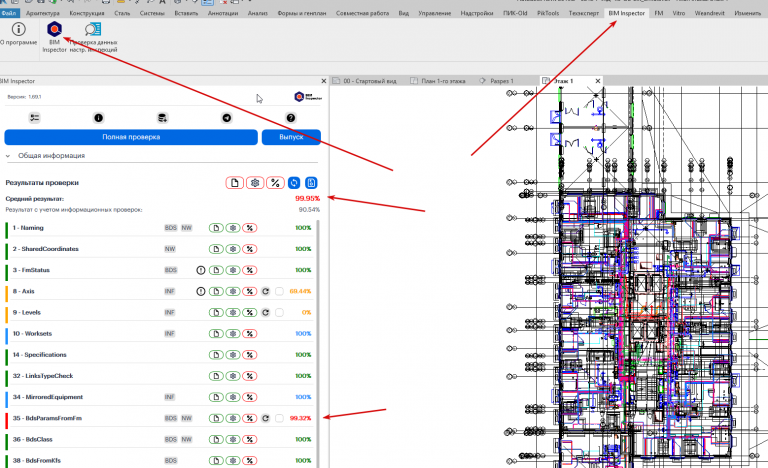The image size is (768, 468).
Task: Click the document filter in Результаты проверки header
Action: [x=235, y=183]
